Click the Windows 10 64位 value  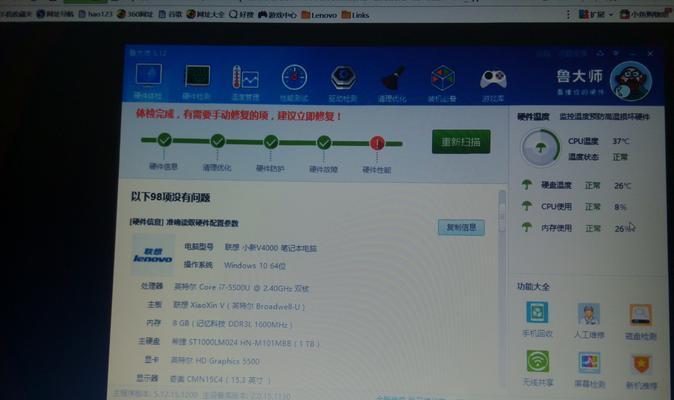click(255, 266)
